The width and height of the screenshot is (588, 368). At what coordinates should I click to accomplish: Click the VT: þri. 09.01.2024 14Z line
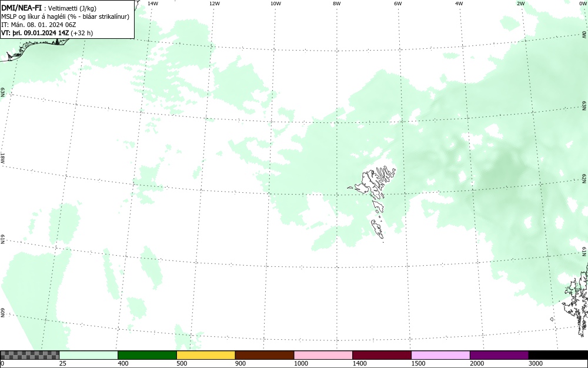click(x=47, y=33)
